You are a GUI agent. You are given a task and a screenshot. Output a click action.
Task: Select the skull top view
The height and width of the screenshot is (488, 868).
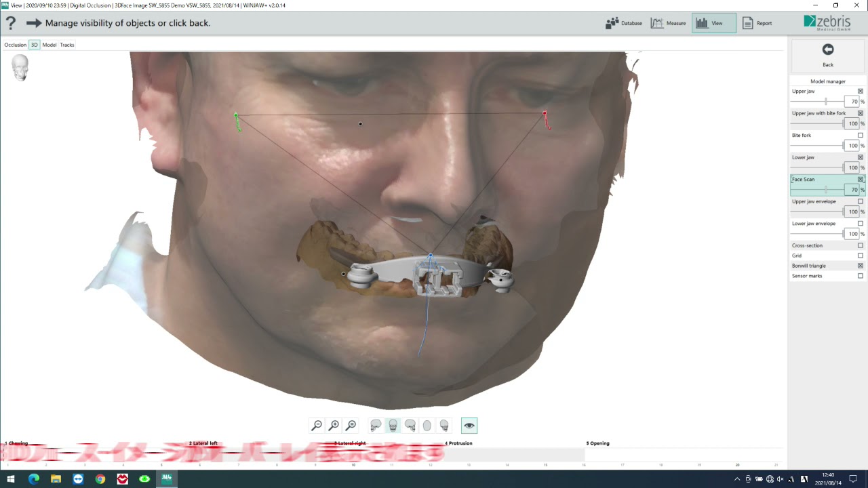click(427, 426)
